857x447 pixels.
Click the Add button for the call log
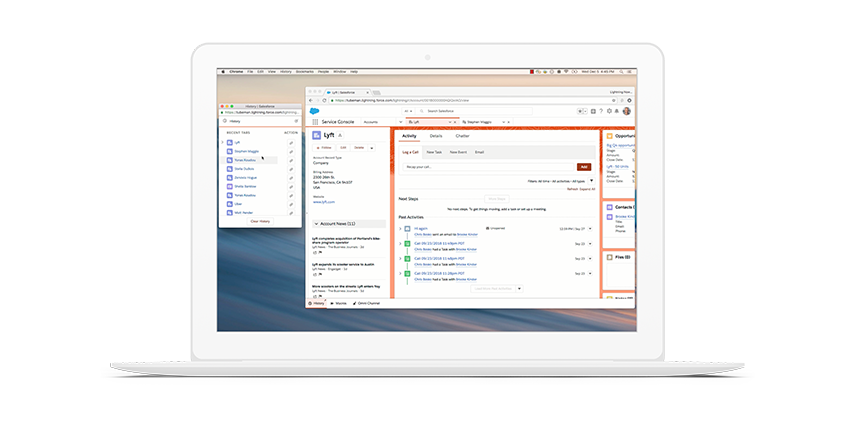click(x=584, y=167)
